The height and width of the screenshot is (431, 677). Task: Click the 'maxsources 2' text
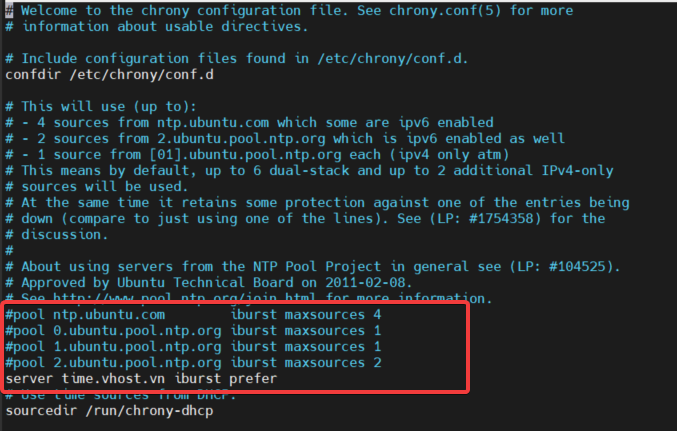click(x=333, y=363)
